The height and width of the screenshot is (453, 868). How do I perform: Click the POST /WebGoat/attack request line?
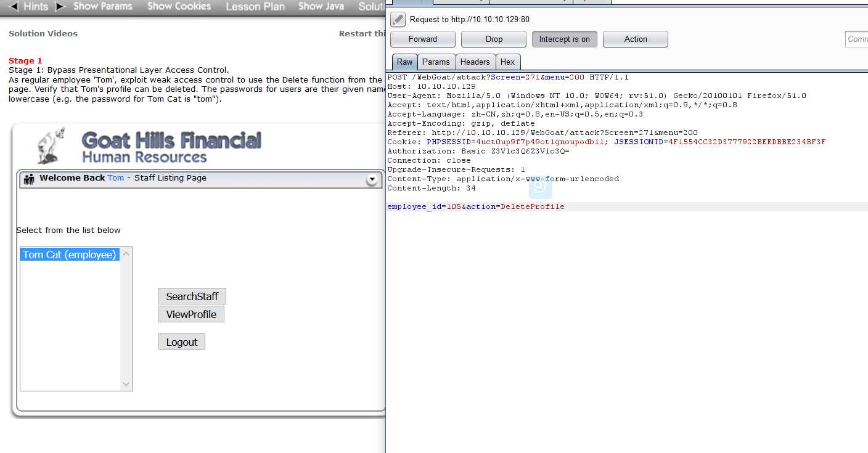508,78
